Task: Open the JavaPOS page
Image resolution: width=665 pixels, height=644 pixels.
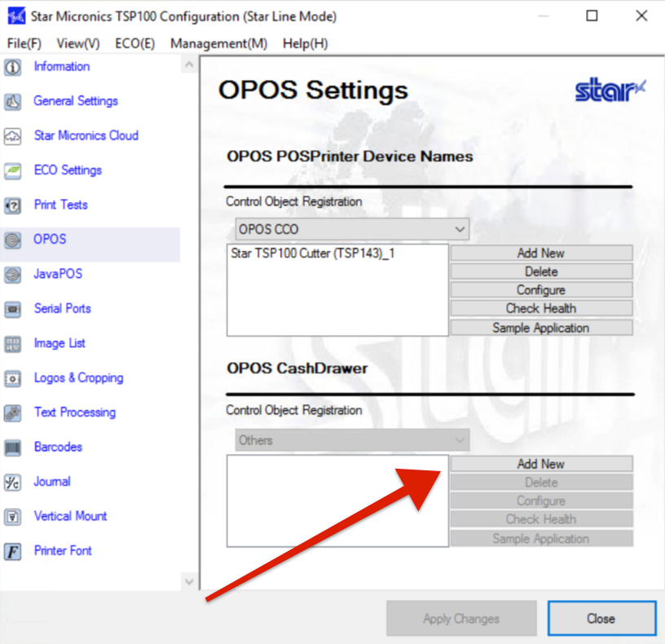Action: (x=58, y=274)
